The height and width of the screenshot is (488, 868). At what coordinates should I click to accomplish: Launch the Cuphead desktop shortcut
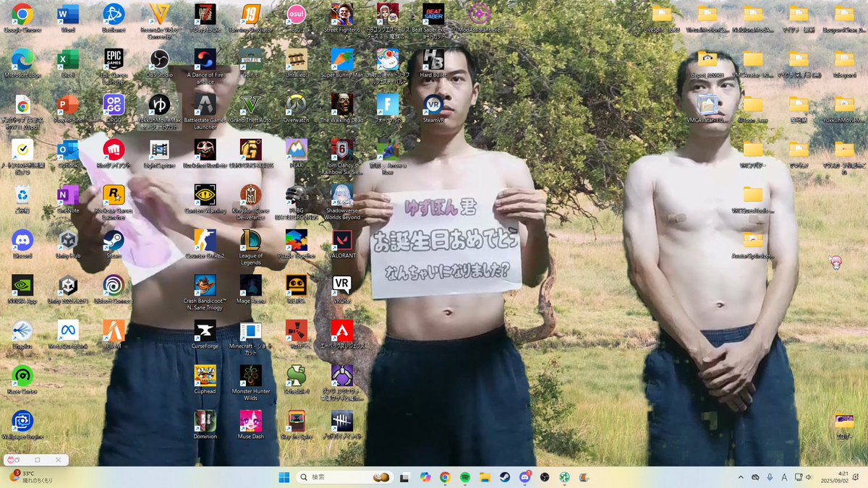pyautogui.click(x=205, y=379)
